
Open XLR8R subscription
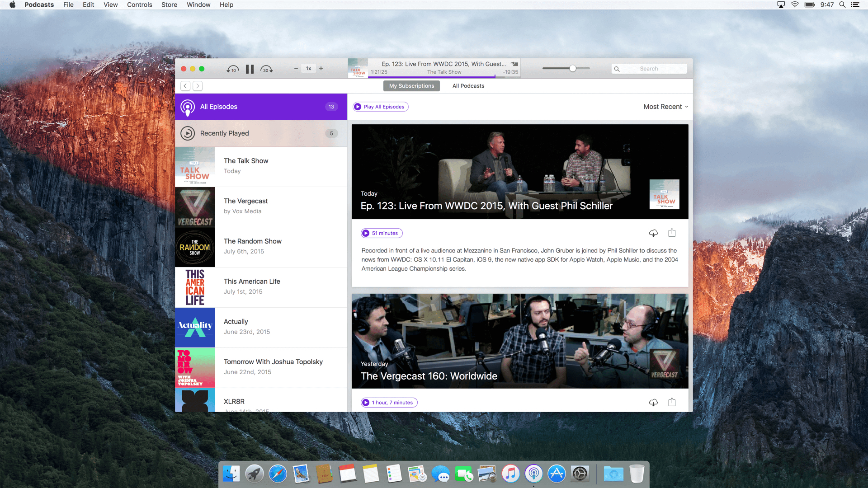point(261,400)
